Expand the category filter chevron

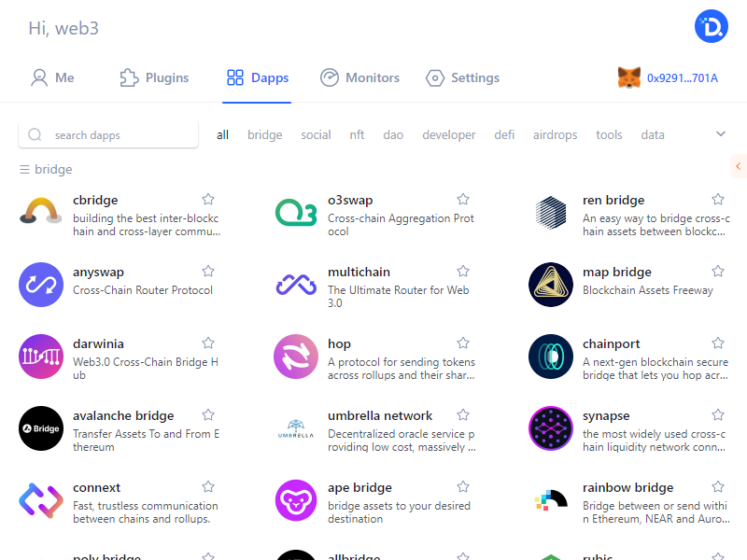(721, 133)
